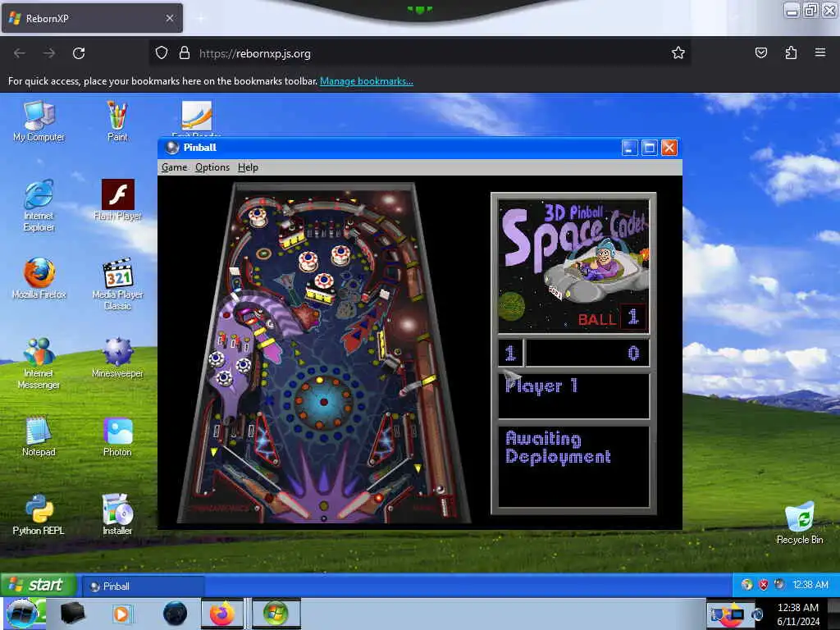This screenshot has width=840, height=630.
Task: Open the Help menu in Pinball
Action: [x=248, y=167]
